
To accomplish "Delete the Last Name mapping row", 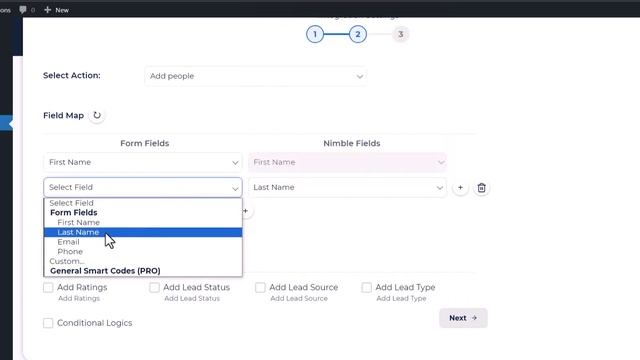I will pos(481,188).
